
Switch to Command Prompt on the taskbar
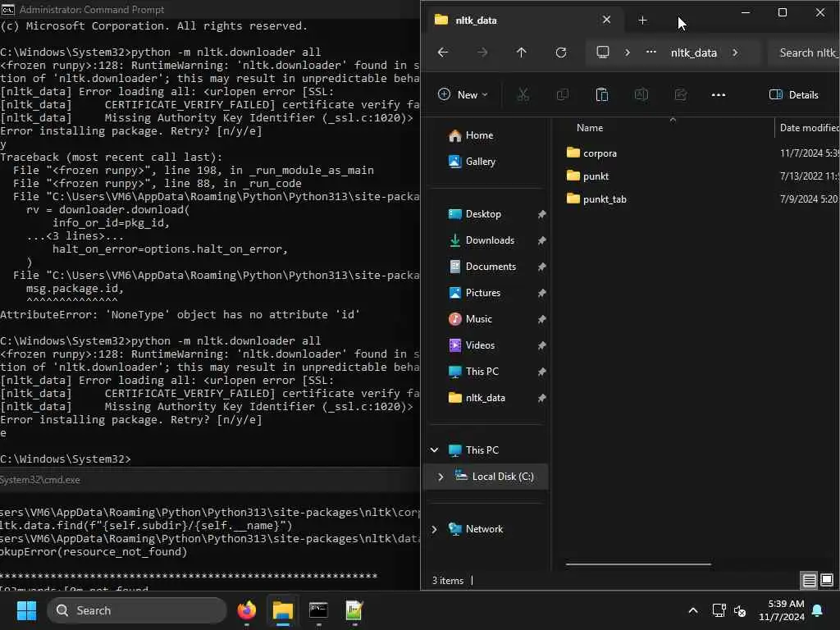(x=318, y=610)
